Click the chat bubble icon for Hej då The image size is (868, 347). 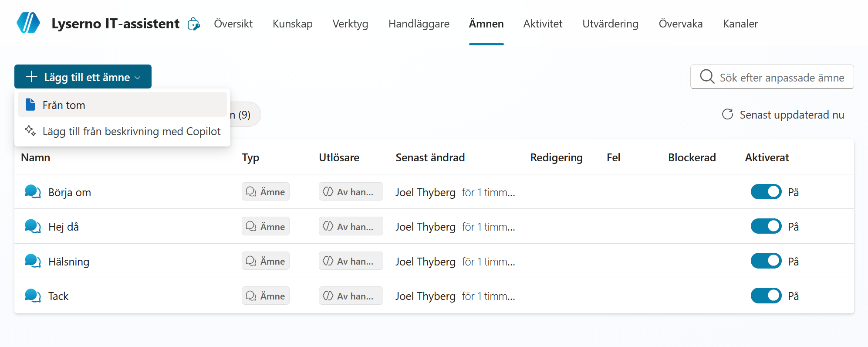tap(33, 226)
